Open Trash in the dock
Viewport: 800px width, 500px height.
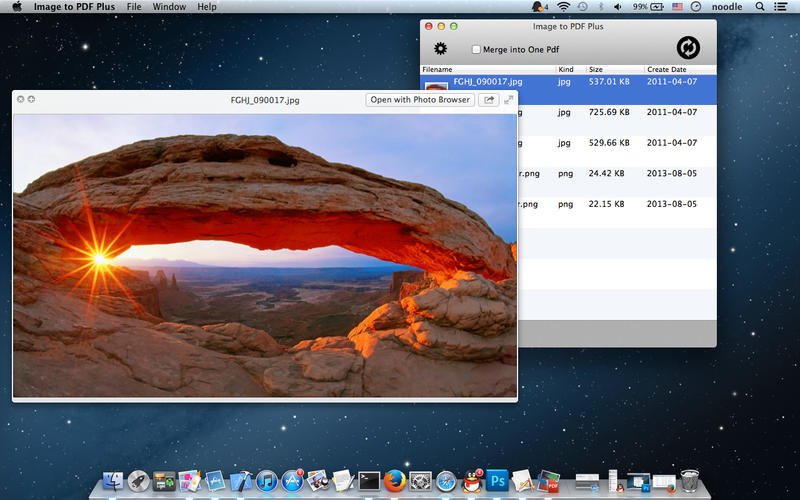tap(690, 481)
